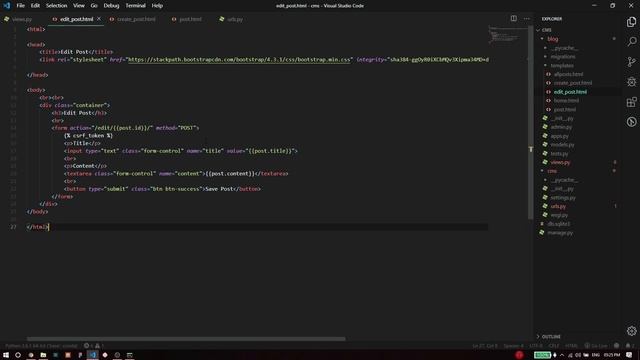This screenshot has height=360, width=640.
Task: Open the Source Control view
Action: click(x=631, y=62)
